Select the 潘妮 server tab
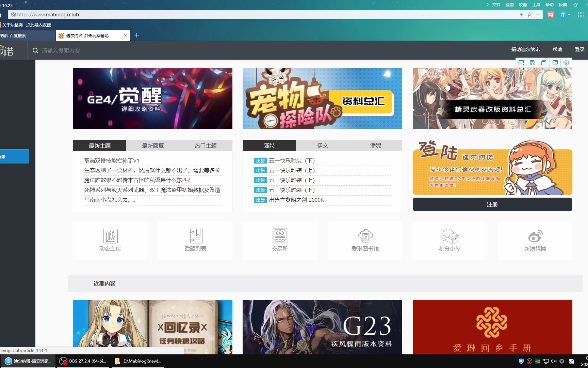Image resolution: width=588 pixels, height=368 pixels. point(376,145)
